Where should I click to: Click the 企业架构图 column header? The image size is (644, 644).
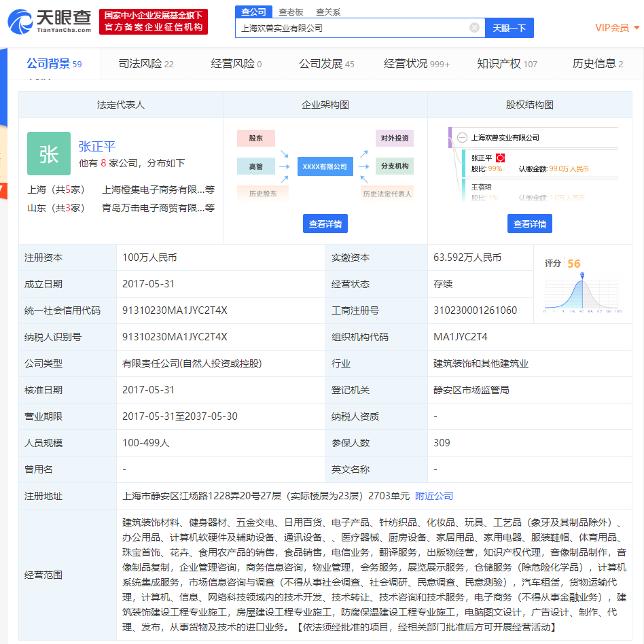point(325,105)
